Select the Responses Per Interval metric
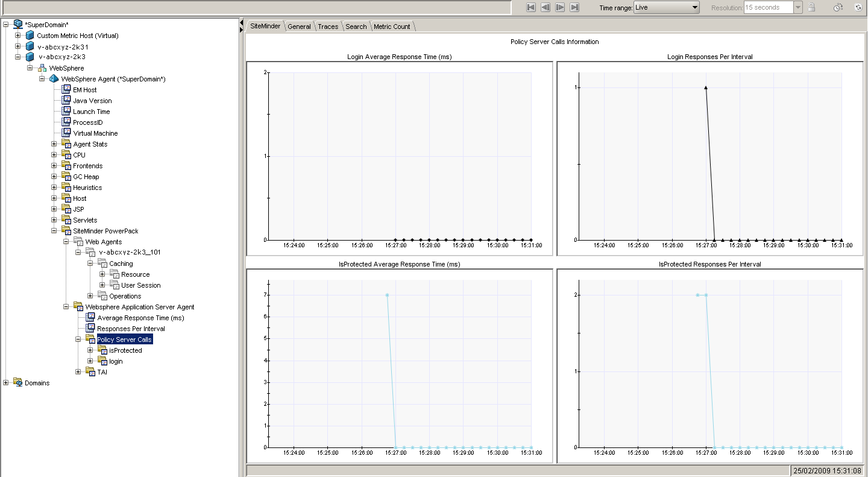 (x=131, y=329)
